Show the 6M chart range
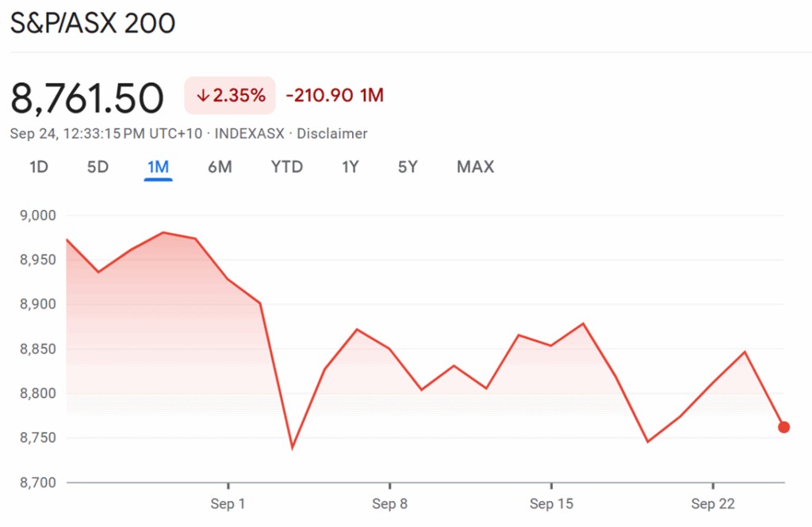 tap(220, 167)
